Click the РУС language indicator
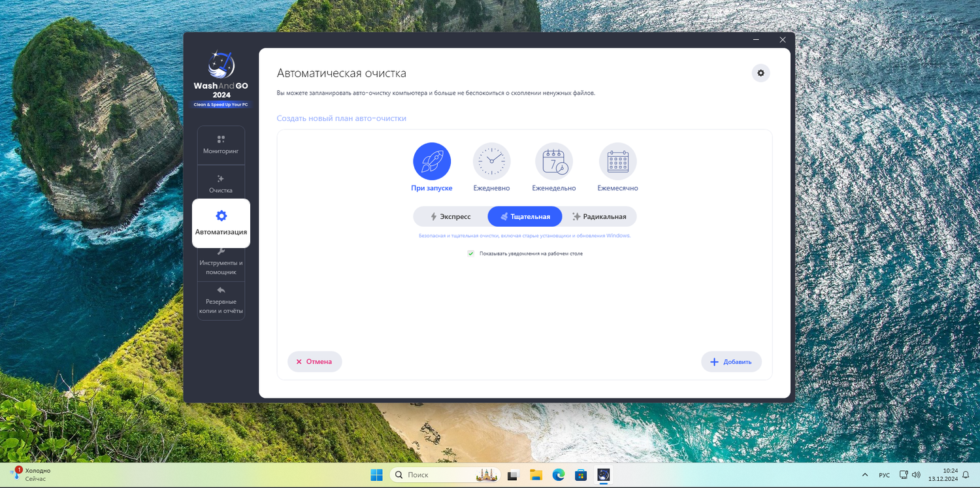 [x=884, y=475]
